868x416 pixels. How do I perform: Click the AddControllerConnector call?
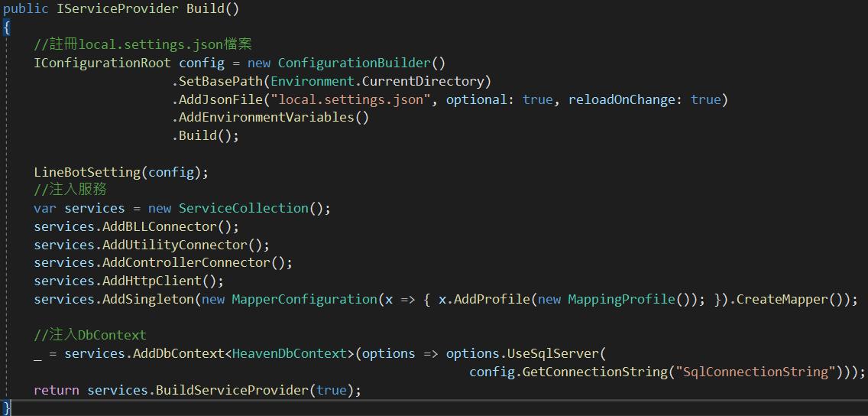click(186, 262)
